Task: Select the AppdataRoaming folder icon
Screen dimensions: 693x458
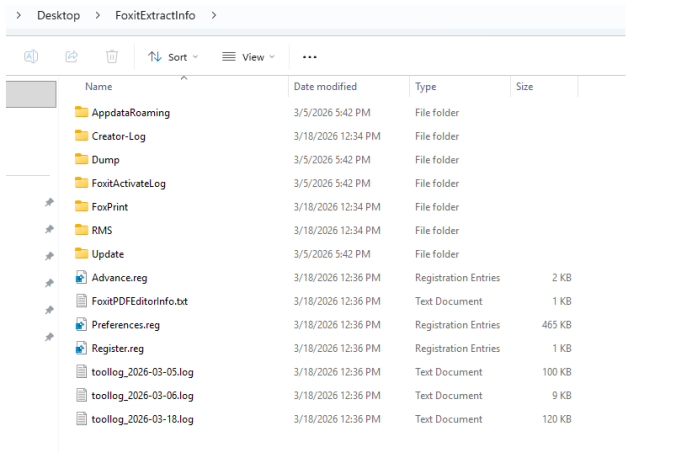Action: 81,112
